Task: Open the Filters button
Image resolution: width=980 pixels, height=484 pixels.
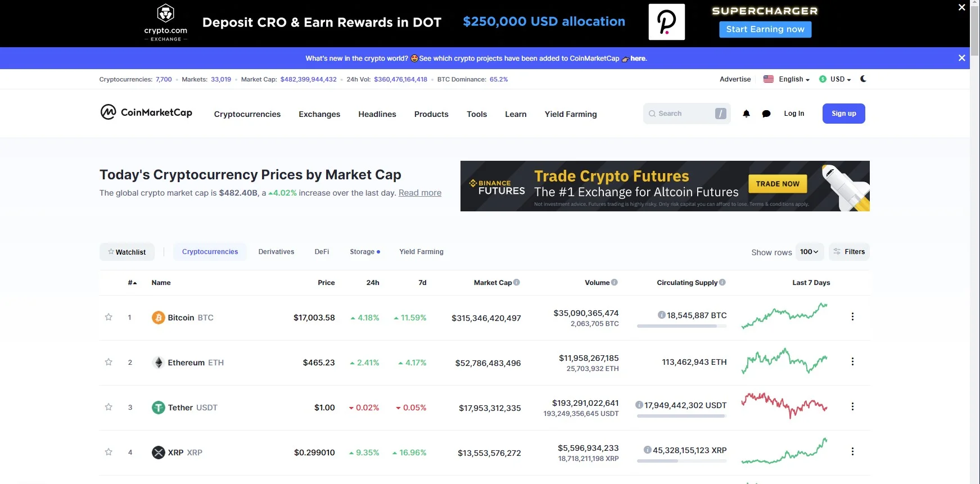Action: (x=849, y=252)
